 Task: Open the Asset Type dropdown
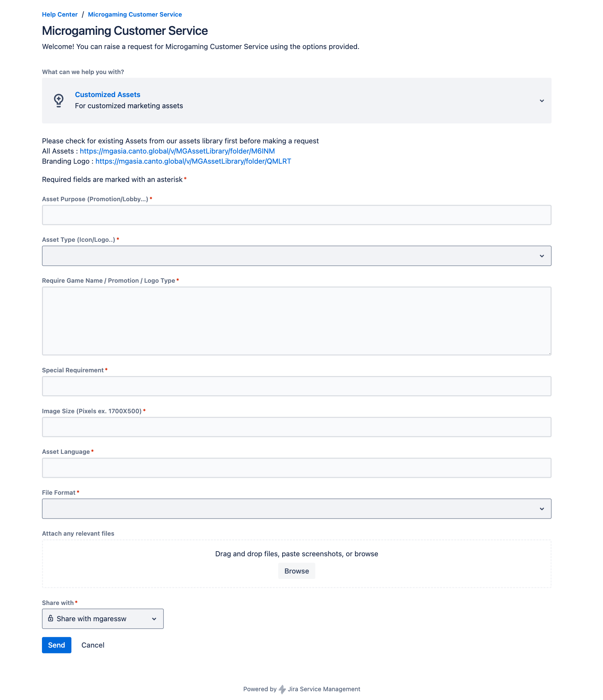[x=296, y=256]
